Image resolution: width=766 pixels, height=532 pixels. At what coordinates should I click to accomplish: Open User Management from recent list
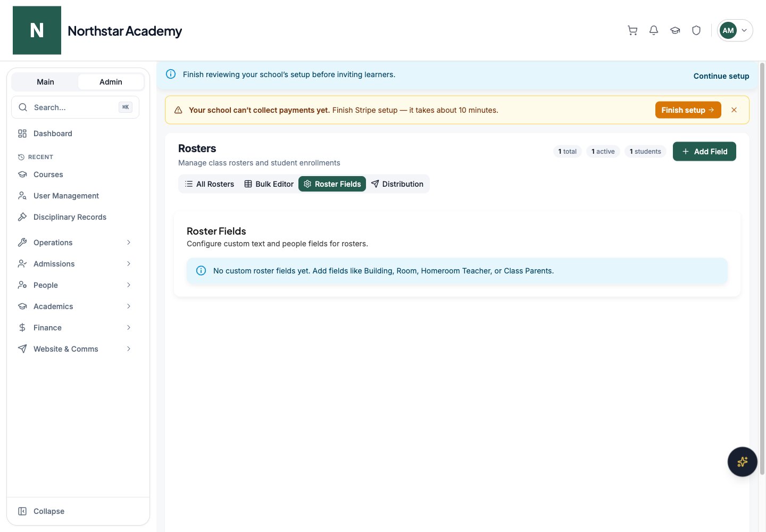[75, 196]
